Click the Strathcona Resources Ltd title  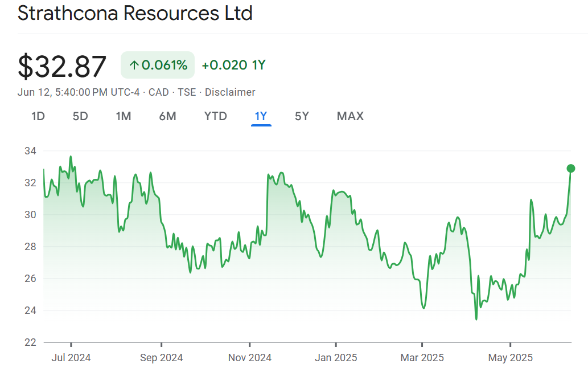(x=135, y=13)
